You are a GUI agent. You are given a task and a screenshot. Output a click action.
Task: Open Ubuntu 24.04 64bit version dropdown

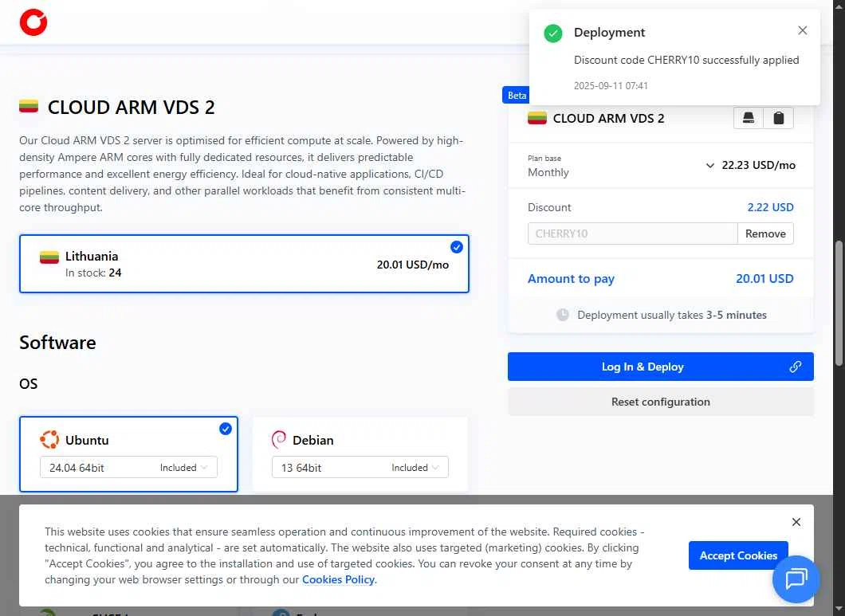pyautogui.click(x=128, y=467)
